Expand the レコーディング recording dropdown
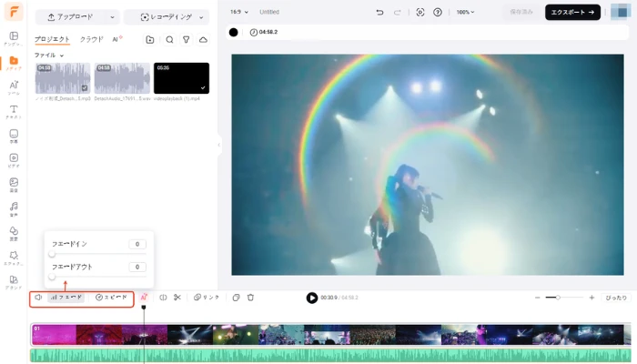The height and width of the screenshot is (364, 637). point(201,17)
